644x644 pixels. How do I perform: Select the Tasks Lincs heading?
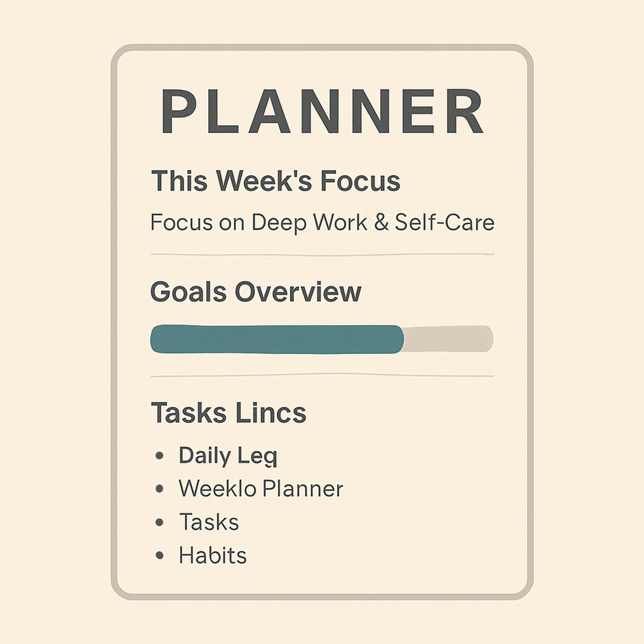pos(229,412)
